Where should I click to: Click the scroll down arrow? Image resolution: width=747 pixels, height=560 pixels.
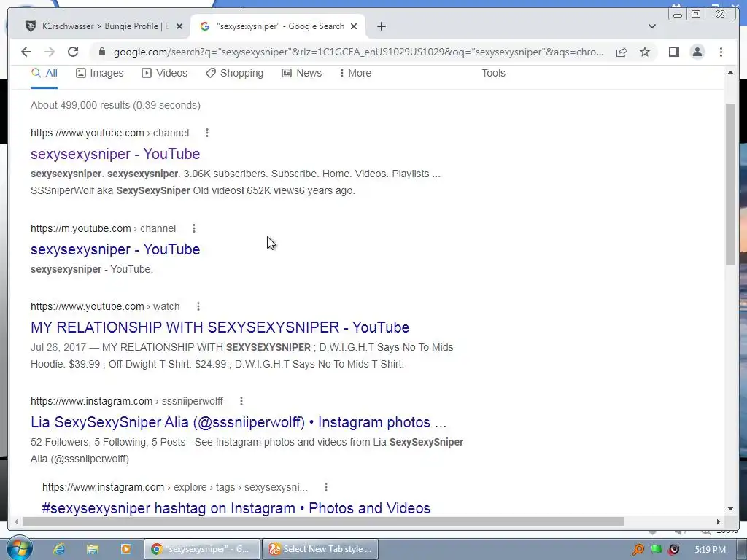tap(730, 508)
